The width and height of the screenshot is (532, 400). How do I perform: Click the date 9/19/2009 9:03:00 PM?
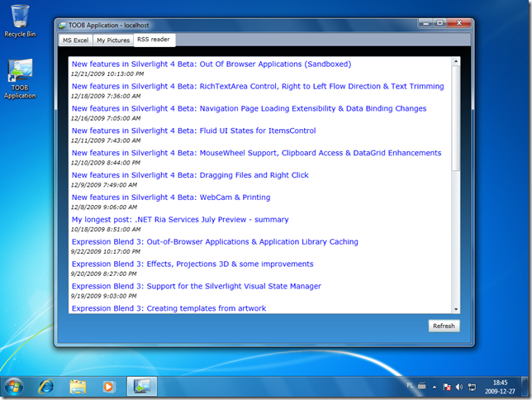click(x=104, y=296)
